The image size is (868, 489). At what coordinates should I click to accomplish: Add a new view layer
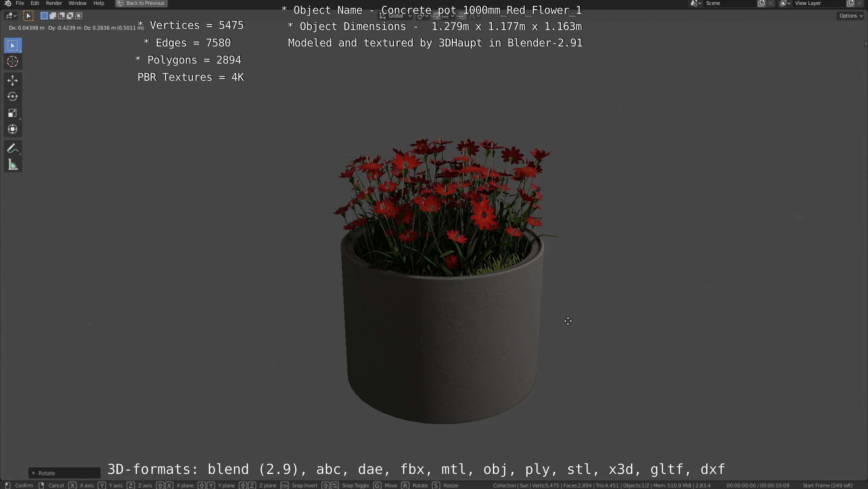(850, 3)
